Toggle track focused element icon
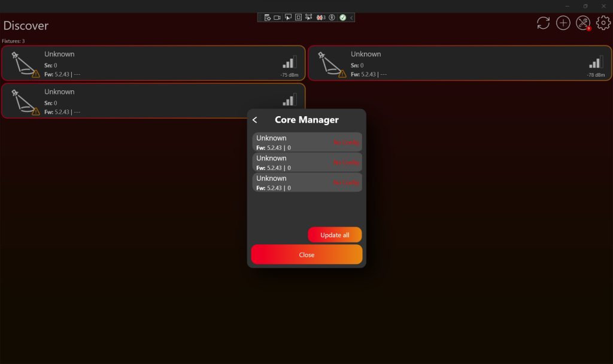The width and height of the screenshot is (613, 364). point(308,17)
